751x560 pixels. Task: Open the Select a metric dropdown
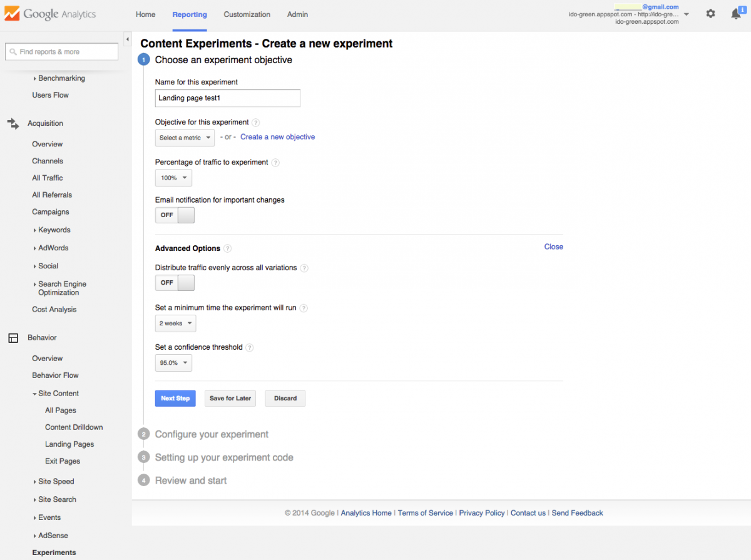click(x=185, y=138)
